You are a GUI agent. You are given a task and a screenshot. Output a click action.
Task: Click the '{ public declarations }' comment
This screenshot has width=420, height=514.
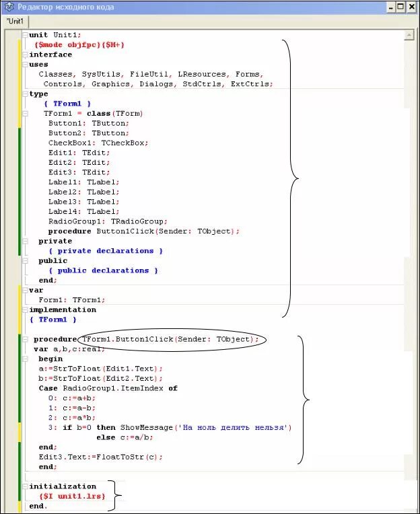point(103,270)
